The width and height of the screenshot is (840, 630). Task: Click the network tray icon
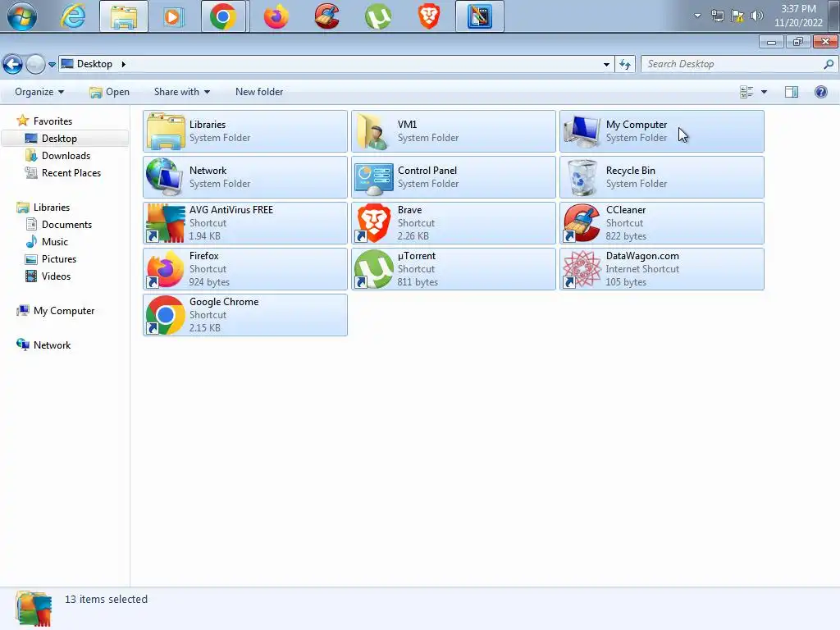pos(717,16)
